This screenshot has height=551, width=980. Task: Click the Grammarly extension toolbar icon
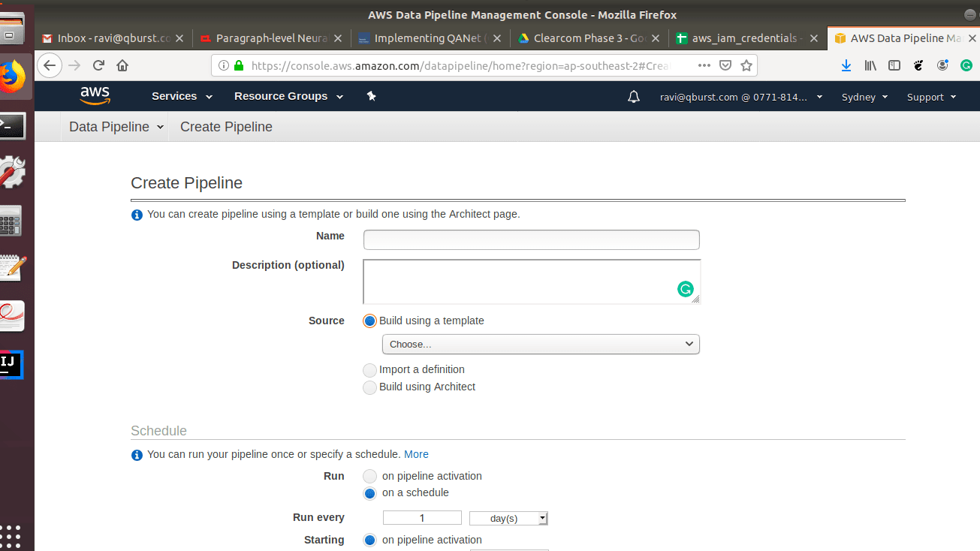[x=966, y=65]
